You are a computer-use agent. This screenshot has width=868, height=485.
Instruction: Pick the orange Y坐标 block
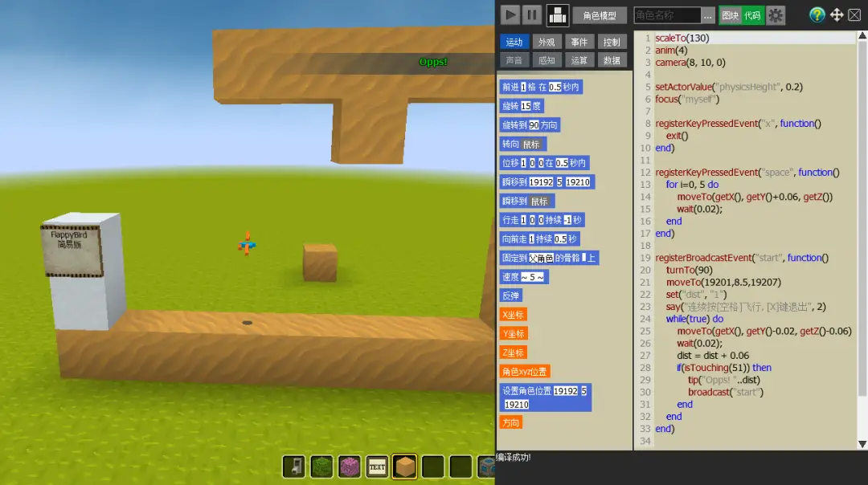click(x=513, y=334)
